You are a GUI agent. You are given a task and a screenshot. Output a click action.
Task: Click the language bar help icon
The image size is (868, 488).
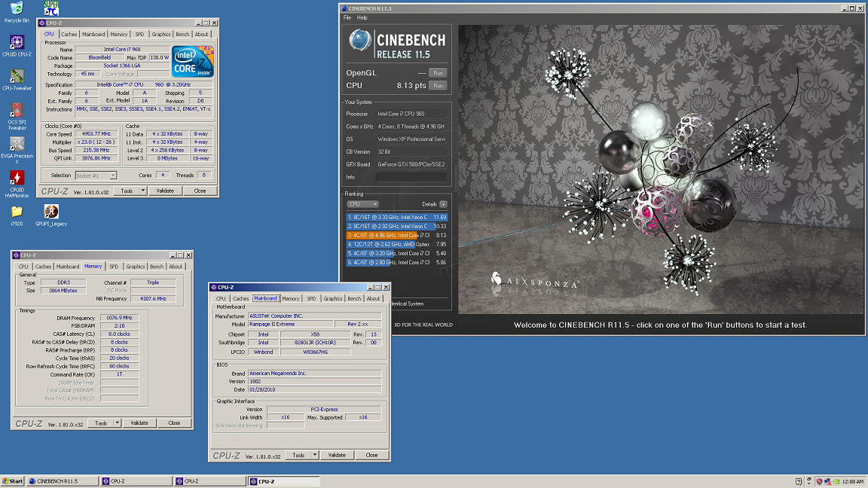pos(798,481)
